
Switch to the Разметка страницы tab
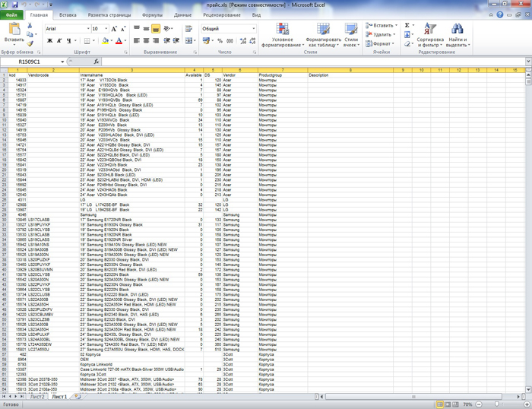(109, 15)
